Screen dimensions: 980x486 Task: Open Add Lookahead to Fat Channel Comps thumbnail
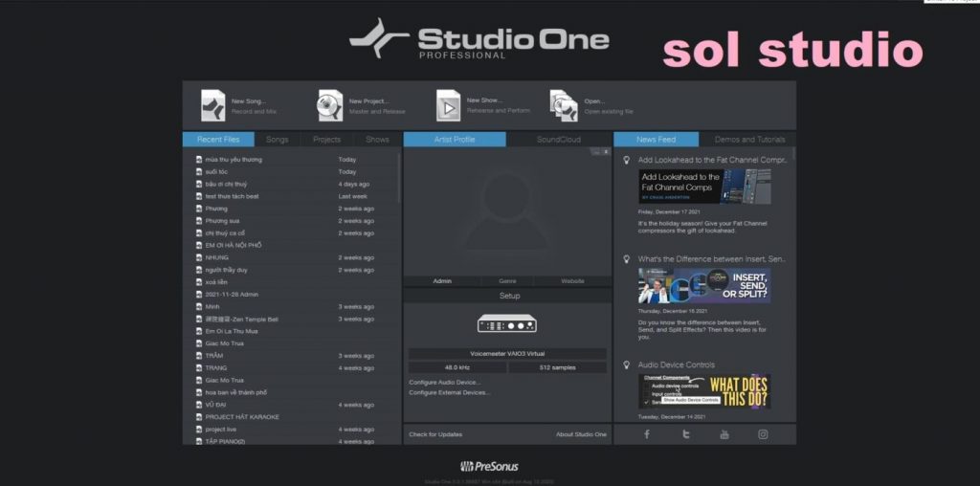click(x=704, y=187)
